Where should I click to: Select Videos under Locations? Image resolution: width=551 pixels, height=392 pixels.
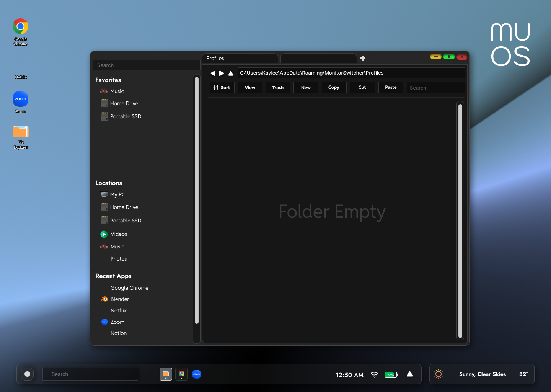(119, 234)
